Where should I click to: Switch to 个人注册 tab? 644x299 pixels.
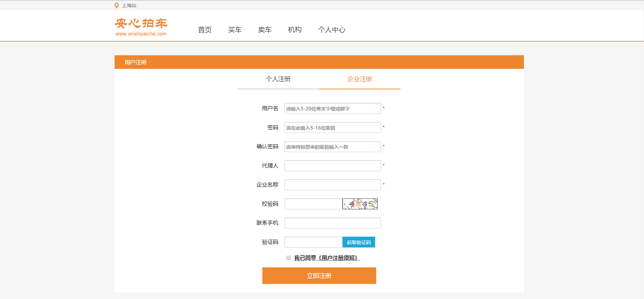[278, 79]
